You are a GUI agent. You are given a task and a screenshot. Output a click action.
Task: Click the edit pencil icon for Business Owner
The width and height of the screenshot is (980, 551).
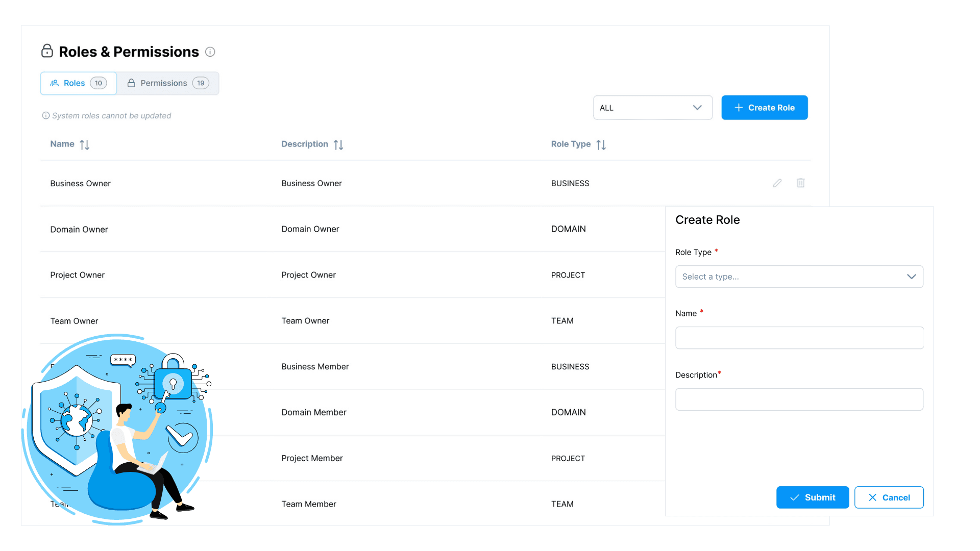click(777, 183)
